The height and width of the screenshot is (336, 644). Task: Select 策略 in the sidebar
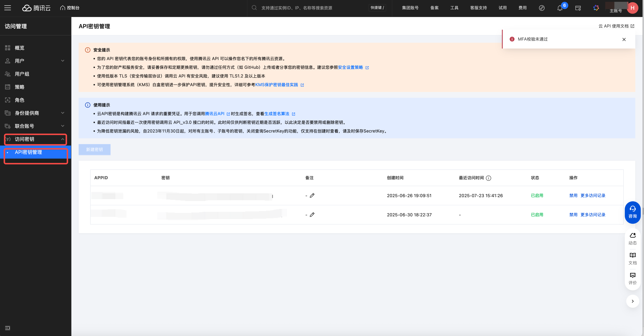(x=20, y=87)
